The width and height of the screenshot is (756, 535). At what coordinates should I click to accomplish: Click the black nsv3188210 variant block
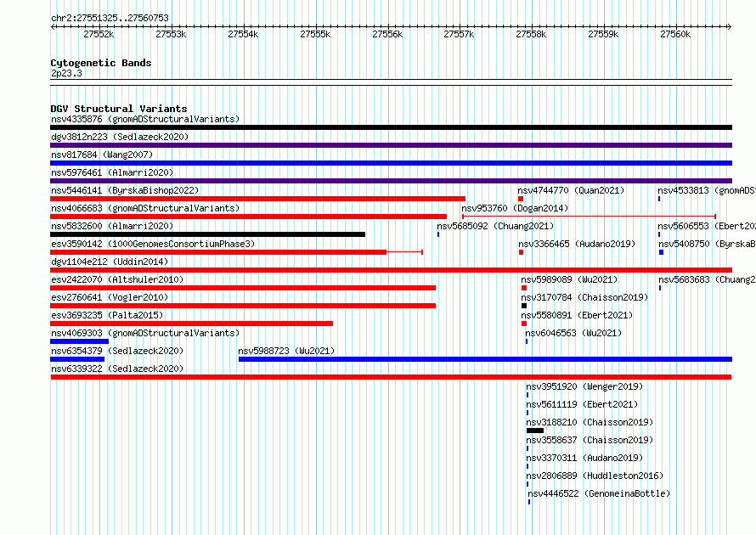535,431
